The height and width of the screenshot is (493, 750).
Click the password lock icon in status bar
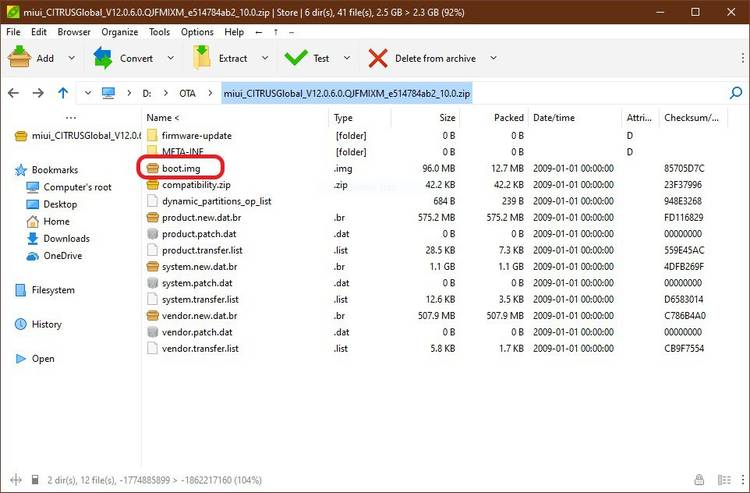coord(699,480)
